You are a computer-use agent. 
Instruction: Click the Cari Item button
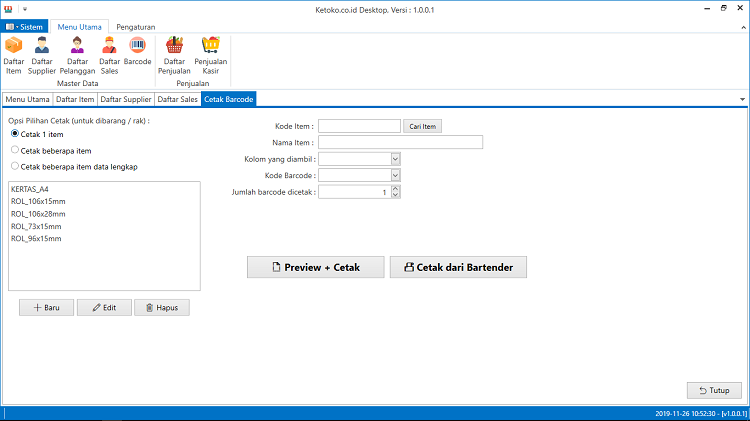tap(422, 126)
